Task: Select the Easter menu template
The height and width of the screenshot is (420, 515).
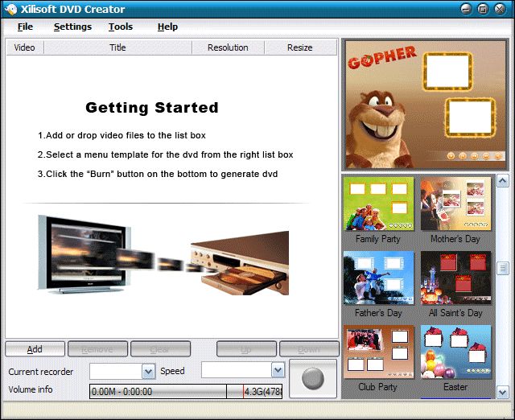Action: tap(455, 352)
